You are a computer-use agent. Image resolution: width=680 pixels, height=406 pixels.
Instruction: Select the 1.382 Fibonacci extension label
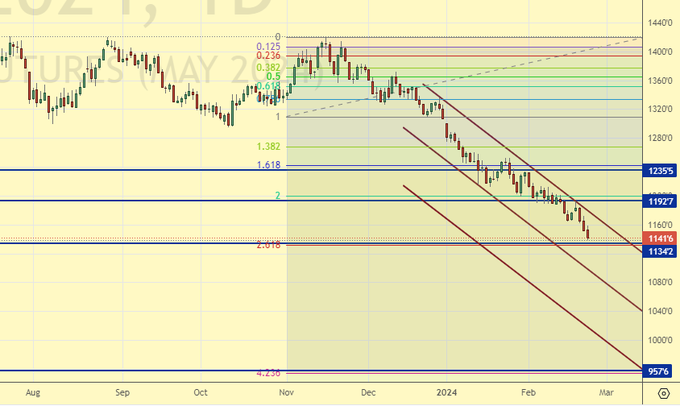click(267, 146)
